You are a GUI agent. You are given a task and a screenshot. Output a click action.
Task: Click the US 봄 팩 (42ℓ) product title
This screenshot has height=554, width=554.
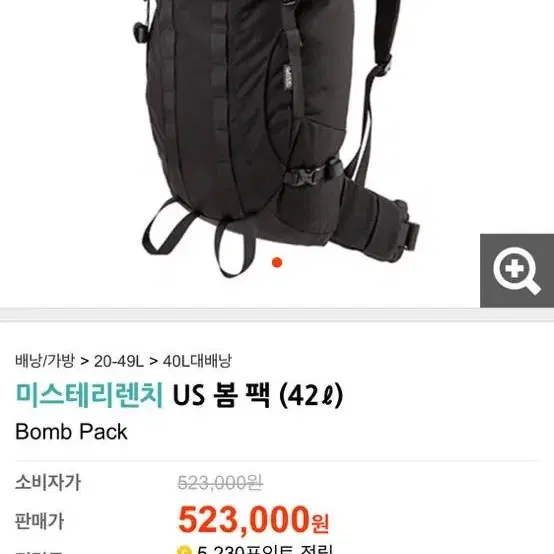click(258, 395)
